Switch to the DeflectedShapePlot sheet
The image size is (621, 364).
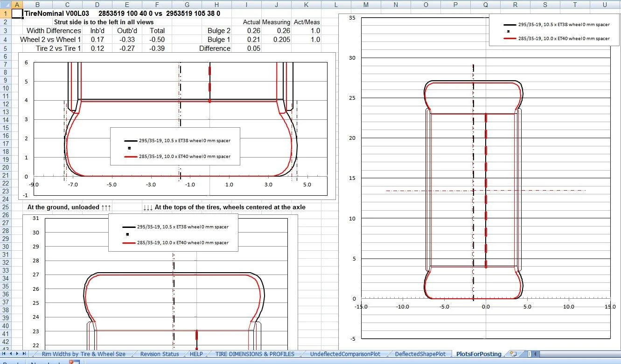[420, 354]
